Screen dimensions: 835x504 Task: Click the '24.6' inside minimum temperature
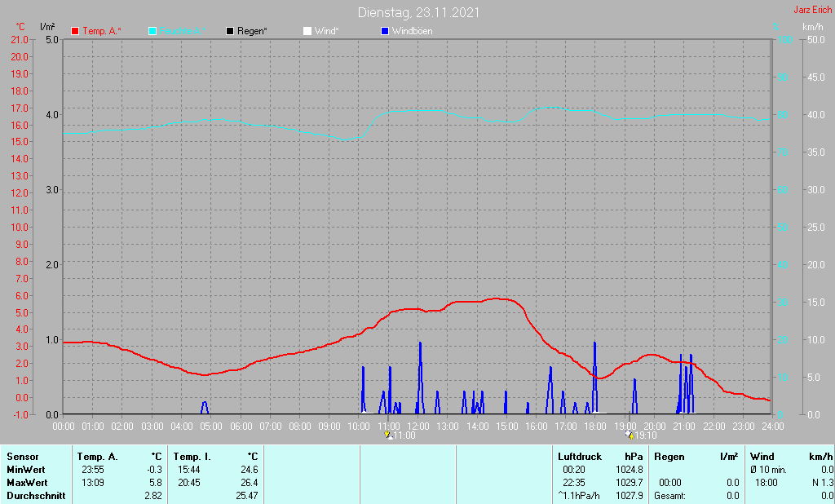pos(250,470)
